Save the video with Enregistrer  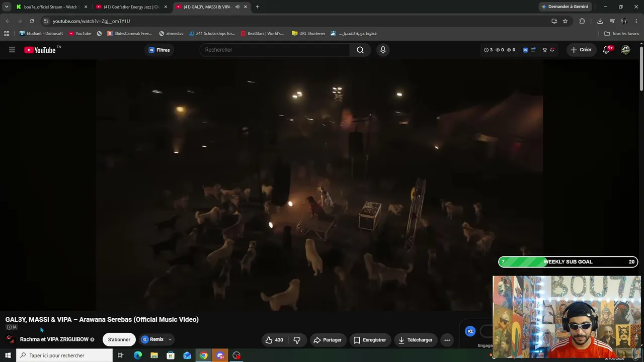[370, 340]
